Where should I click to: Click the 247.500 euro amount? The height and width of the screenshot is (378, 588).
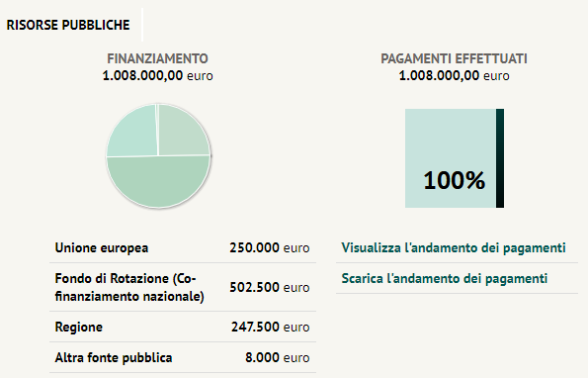(271, 327)
